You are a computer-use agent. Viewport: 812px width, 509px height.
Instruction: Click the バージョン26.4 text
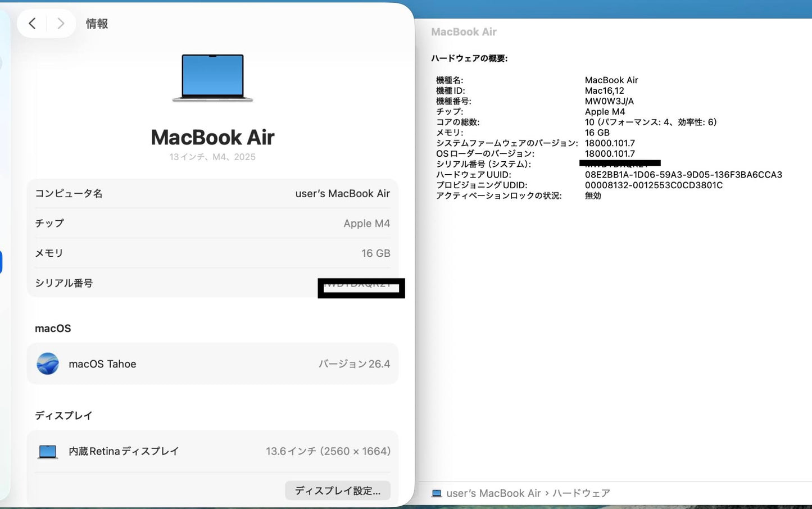[x=355, y=363]
